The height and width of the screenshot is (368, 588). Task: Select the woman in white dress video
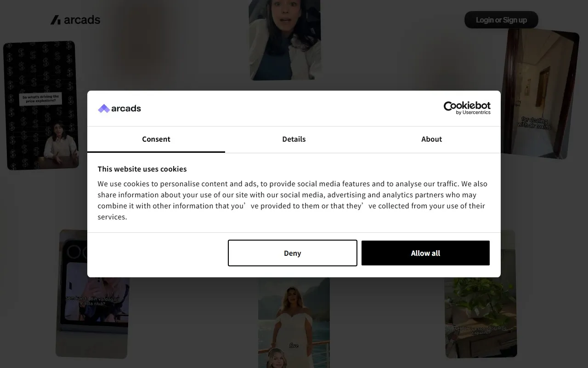click(294, 322)
